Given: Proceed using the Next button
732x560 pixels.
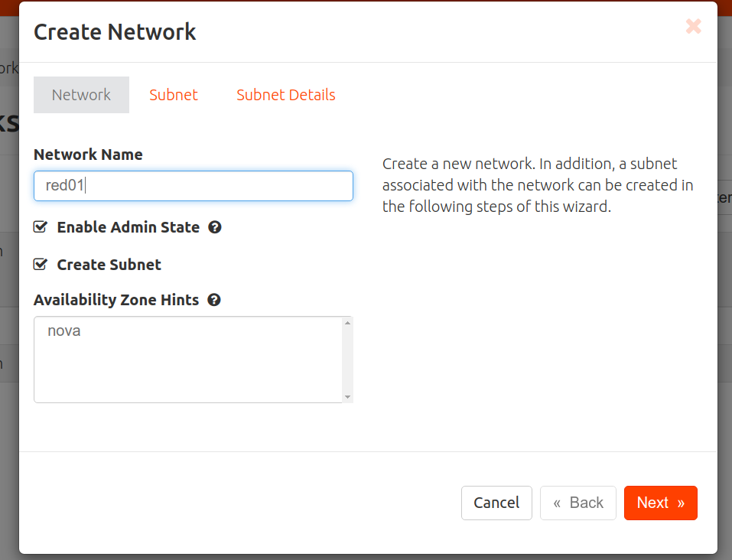Looking at the screenshot, I should point(659,503).
